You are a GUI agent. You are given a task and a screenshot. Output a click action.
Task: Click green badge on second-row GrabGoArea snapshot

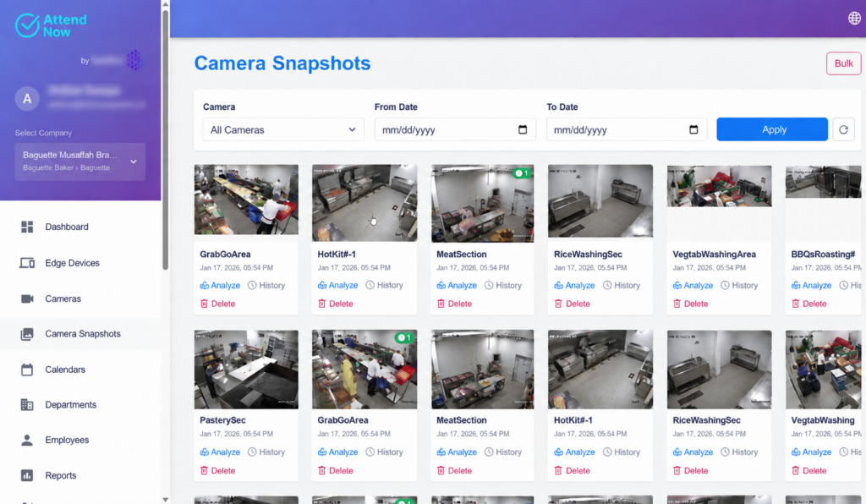click(403, 337)
